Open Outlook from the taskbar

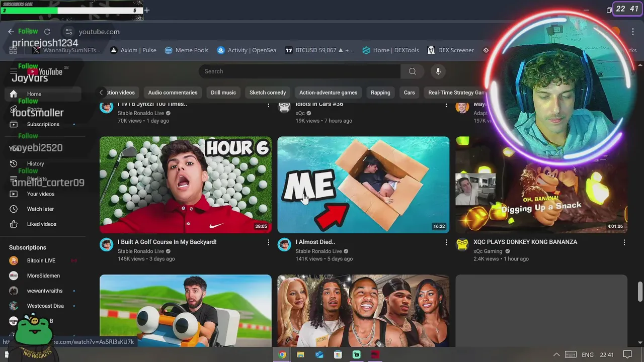(x=319, y=354)
